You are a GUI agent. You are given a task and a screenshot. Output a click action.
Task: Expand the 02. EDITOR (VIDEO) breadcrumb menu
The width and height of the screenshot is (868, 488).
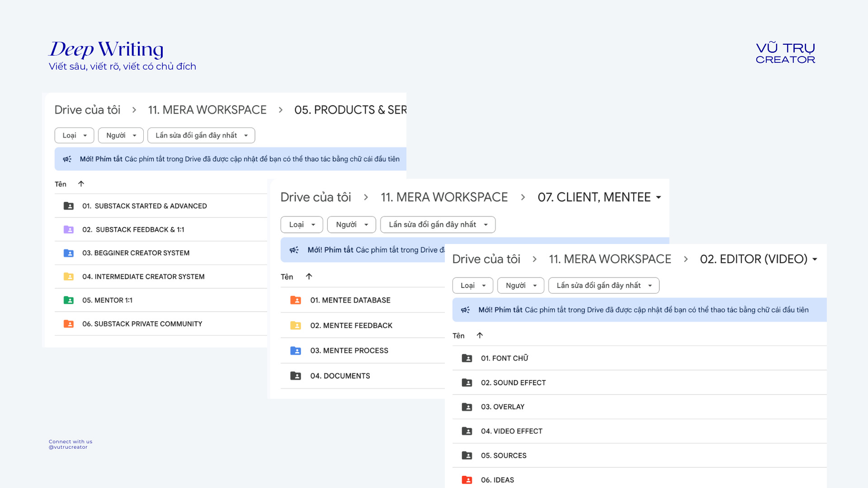(815, 259)
